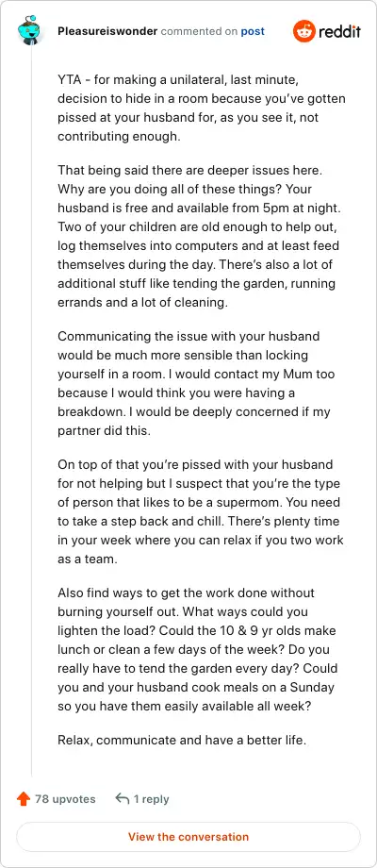Screen dimensions: 377x868
Task: Click the reddit wordmark text
Action: (339, 31)
